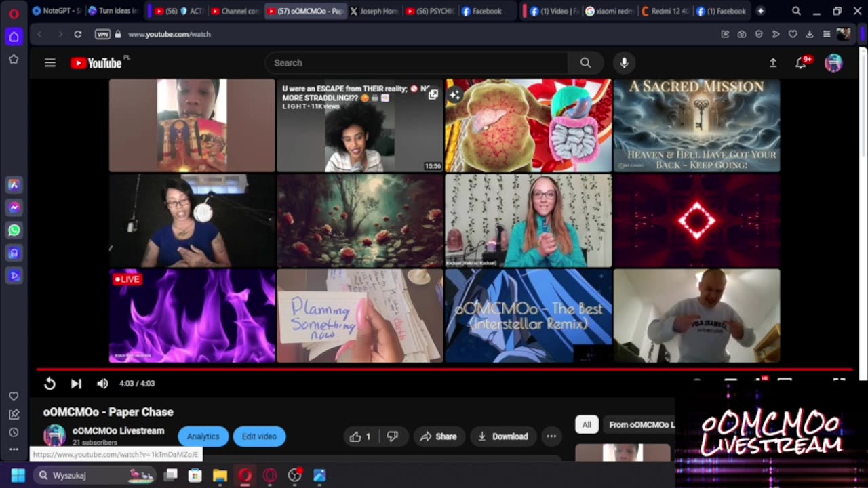Open bookmarks star in Opera sidebar

pyautogui.click(x=14, y=60)
